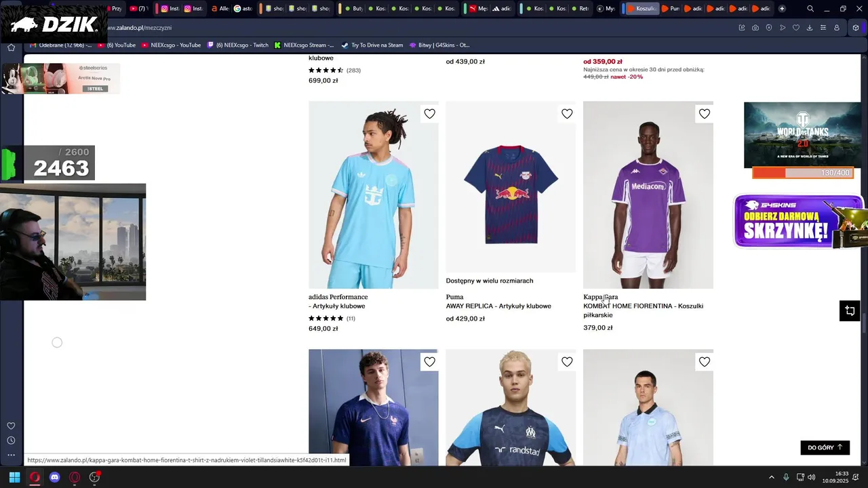Image resolution: width=868 pixels, height=488 pixels.
Task: Favorite the Kappa Fiorentina jersey via heart
Action: (705, 114)
